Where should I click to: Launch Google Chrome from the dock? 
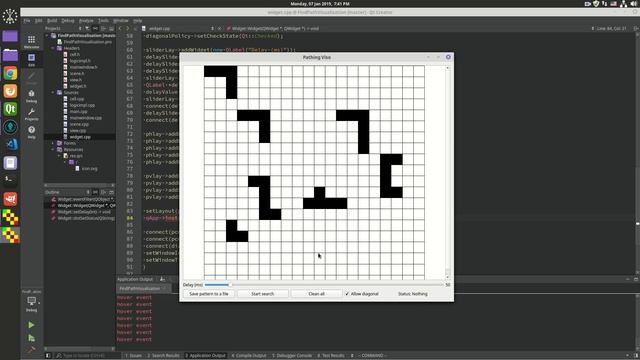click(x=10, y=73)
